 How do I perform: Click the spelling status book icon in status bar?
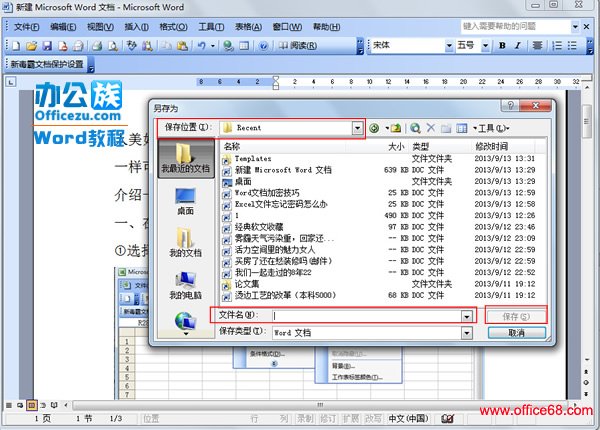(447, 419)
